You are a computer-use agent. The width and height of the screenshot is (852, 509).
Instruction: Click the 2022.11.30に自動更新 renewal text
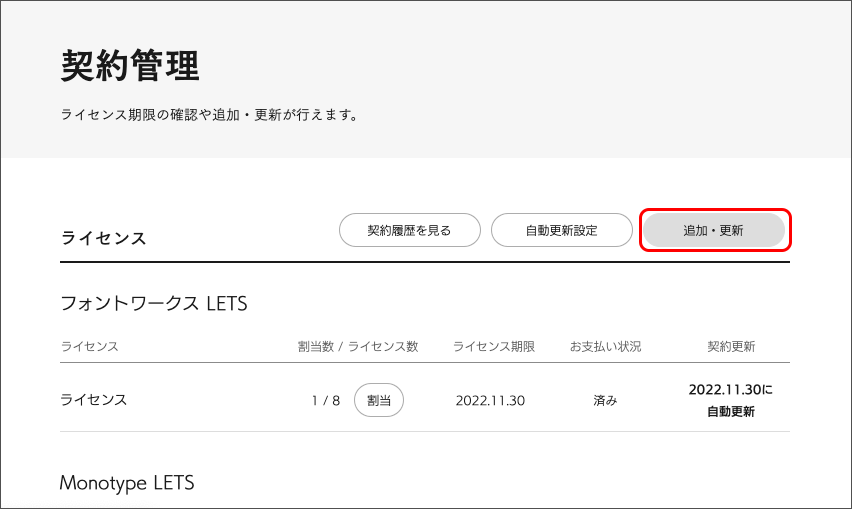tap(731, 399)
